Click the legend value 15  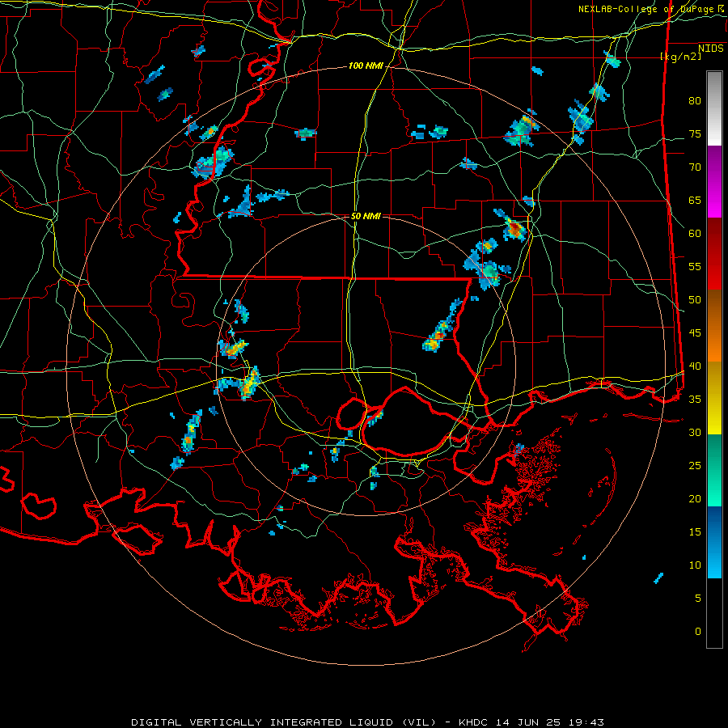click(695, 531)
